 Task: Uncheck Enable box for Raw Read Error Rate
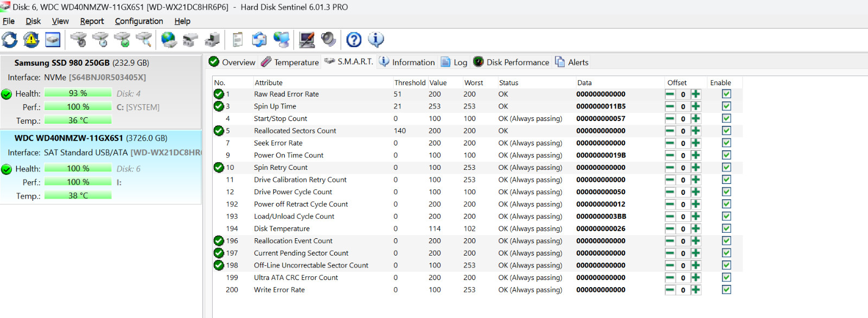click(726, 94)
